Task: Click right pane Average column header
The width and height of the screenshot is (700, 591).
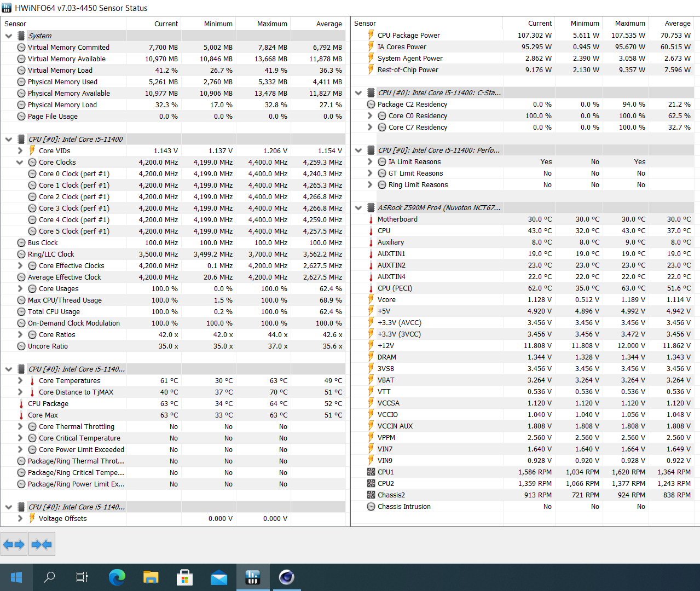Action: point(671,23)
